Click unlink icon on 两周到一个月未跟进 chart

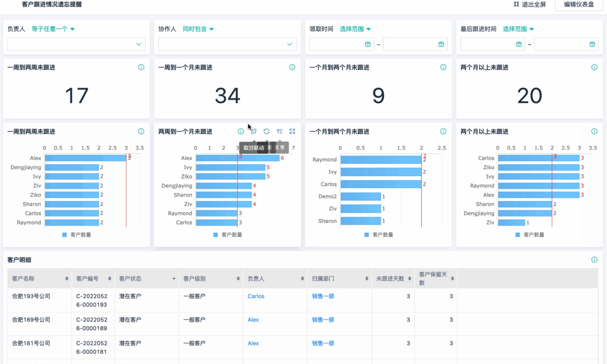point(254,132)
